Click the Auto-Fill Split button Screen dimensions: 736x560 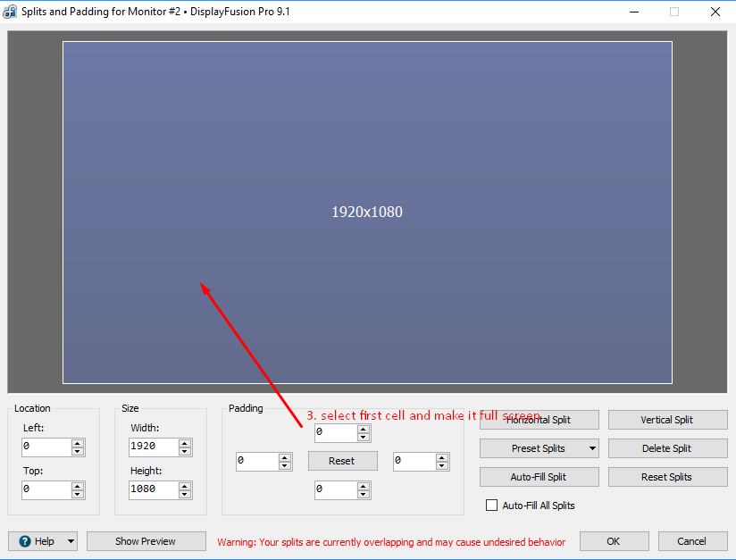click(x=538, y=477)
